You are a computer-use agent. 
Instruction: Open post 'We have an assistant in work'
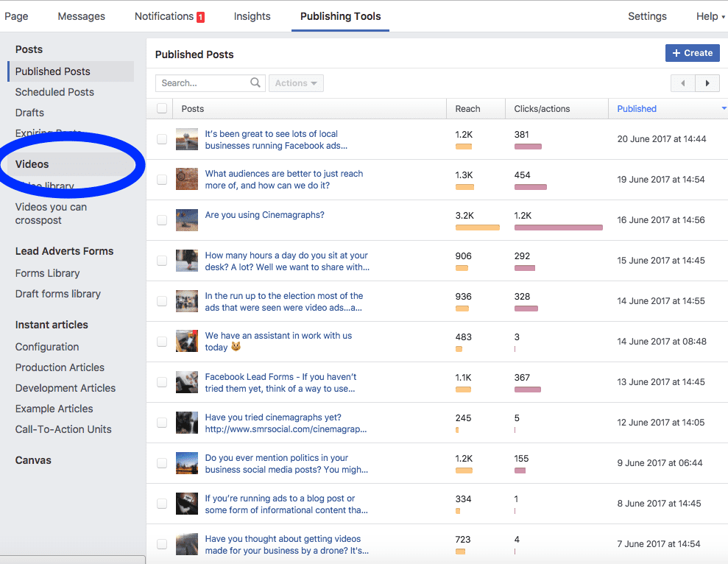pyautogui.click(x=278, y=342)
